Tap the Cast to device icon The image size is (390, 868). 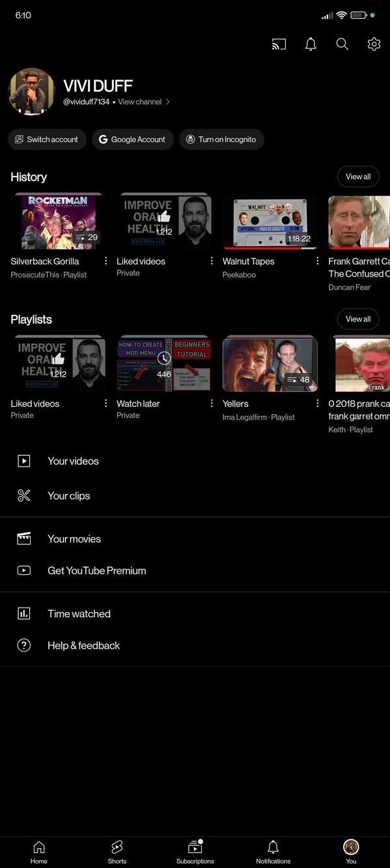click(x=279, y=44)
